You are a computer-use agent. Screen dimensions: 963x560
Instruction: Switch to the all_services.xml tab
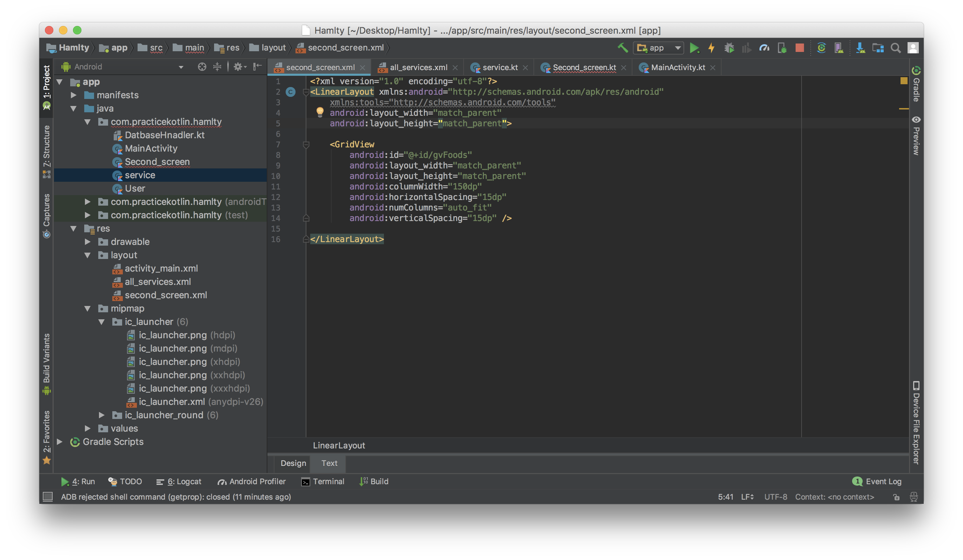418,68
